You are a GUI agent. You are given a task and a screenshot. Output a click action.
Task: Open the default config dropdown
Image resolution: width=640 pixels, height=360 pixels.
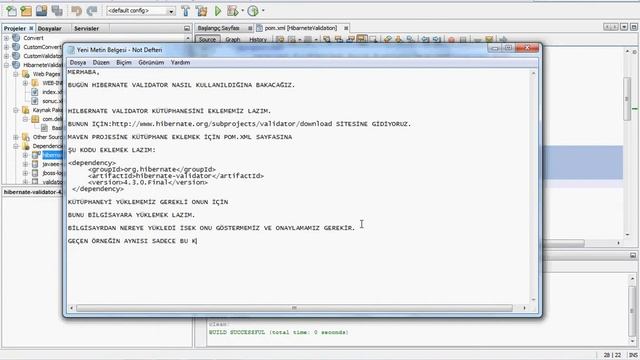tap(171, 11)
